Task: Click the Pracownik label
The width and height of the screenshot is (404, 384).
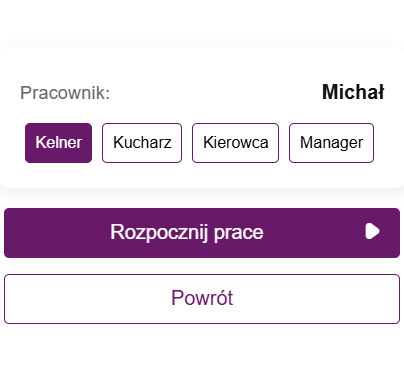Action: pos(65,93)
